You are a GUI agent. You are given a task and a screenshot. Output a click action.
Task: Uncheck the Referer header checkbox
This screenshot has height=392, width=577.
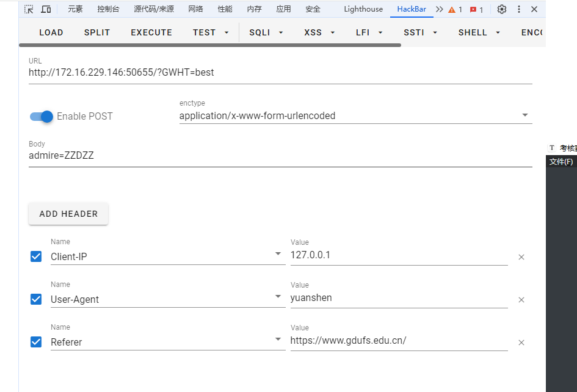pyautogui.click(x=36, y=341)
